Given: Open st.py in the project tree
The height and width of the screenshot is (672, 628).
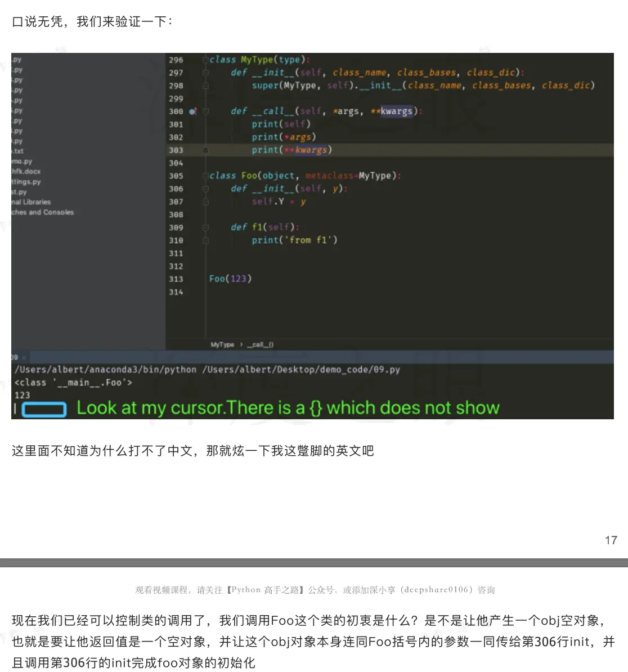Looking at the screenshot, I should click(19, 192).
